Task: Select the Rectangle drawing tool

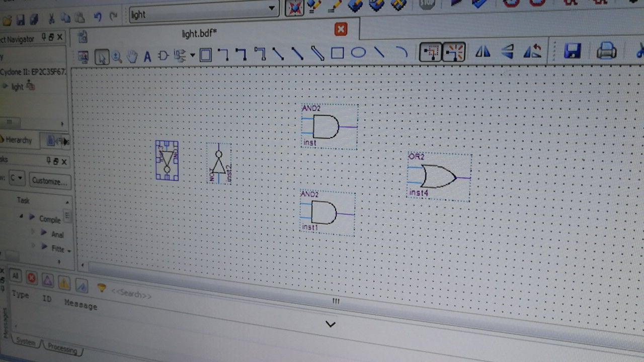Action: tap(337, 52)
